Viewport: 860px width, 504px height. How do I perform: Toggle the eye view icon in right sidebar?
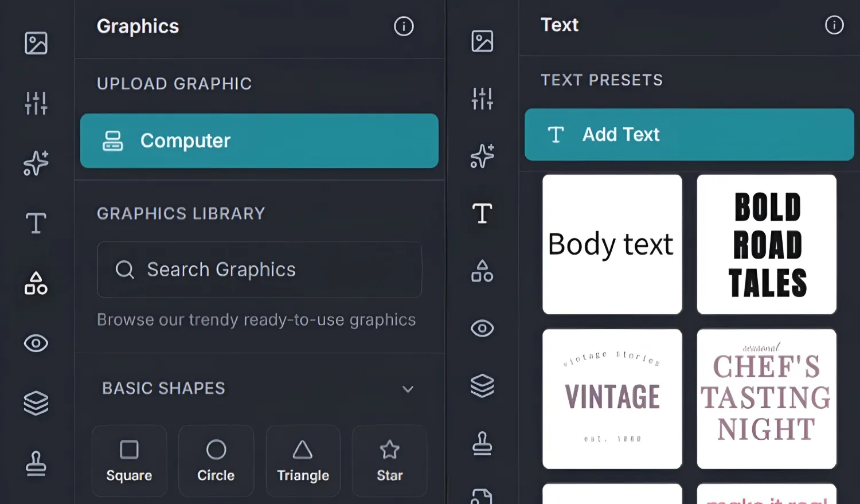click(x=482, y=329)
